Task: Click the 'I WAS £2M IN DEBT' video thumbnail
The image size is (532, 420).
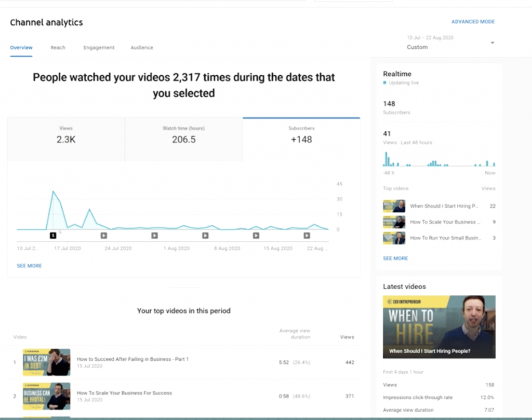Action: coord(46,362)
